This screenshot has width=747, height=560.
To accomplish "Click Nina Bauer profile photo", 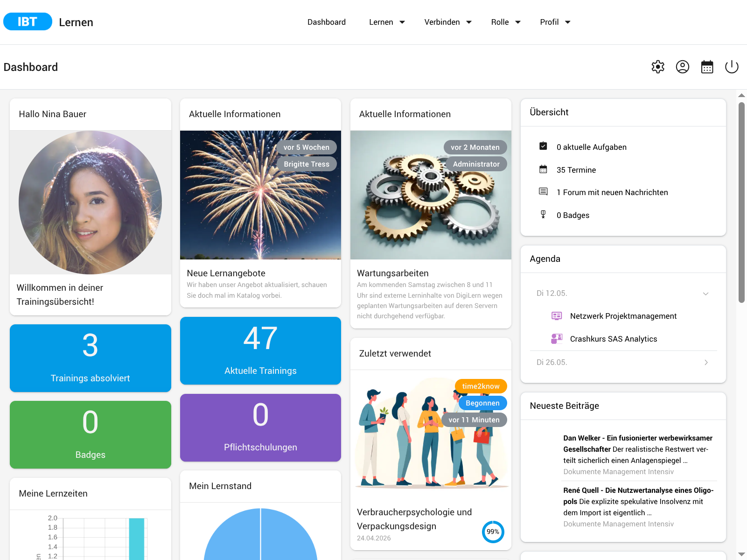I will [x=91, y=203].
